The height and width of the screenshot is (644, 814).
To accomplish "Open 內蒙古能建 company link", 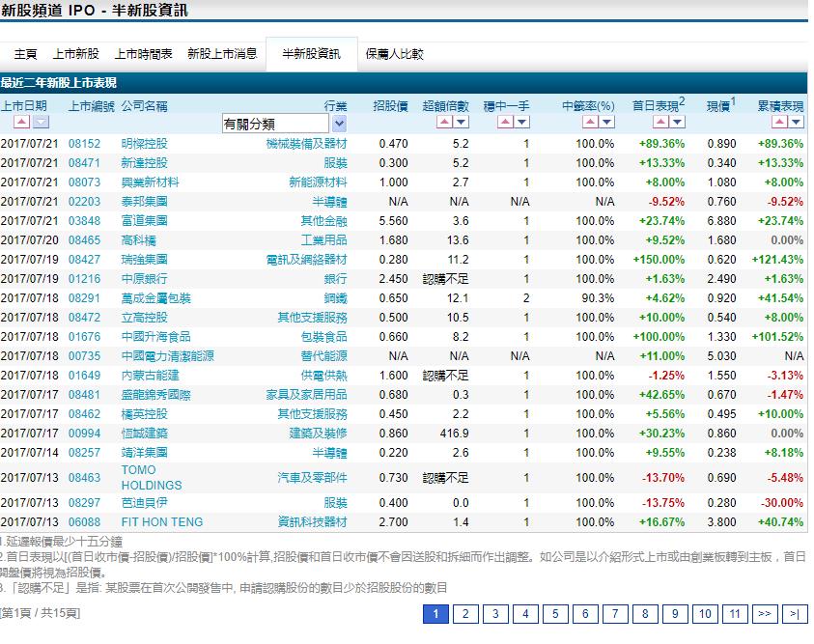I will pyautogui.click(x=150, y=376).
